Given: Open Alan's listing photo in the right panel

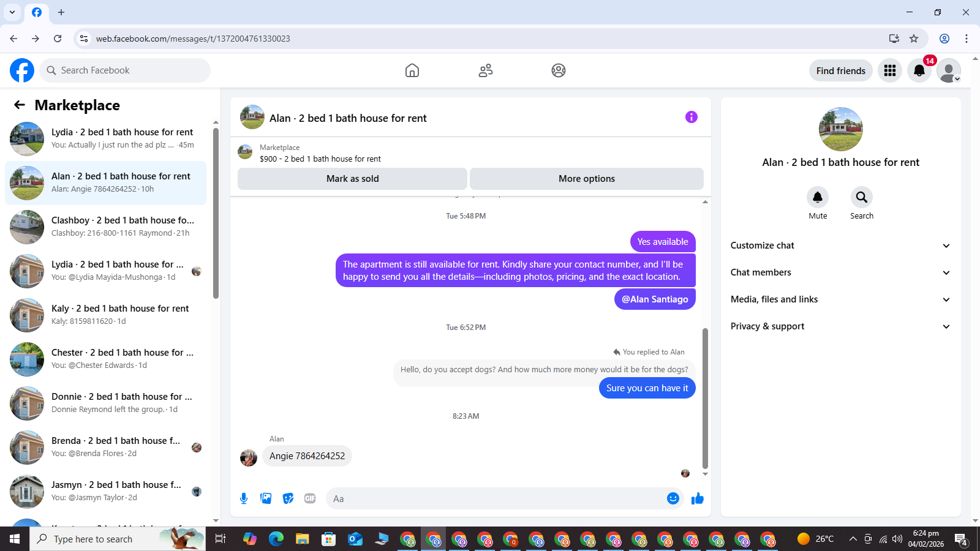Looking at the screenshot, I should [x=840, y=129].
